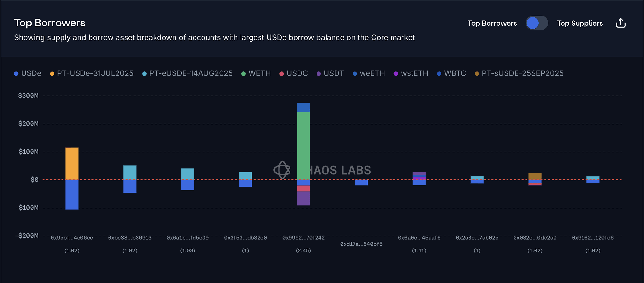Click the export share icon
The height and width of the screenshot is (283, 644).
pos(620,23)
